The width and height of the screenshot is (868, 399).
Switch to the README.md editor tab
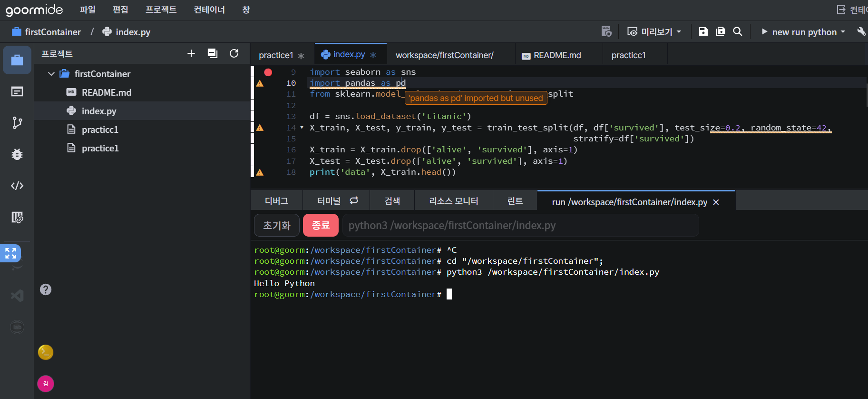tap(559, 55)
